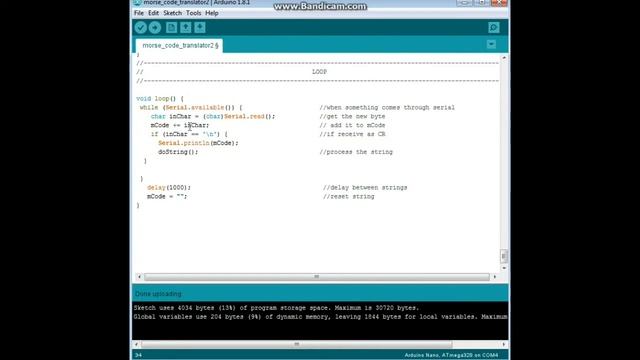Click the '//process the string' comment
Screen dimensions: 640x360
(x=356, y=152)
